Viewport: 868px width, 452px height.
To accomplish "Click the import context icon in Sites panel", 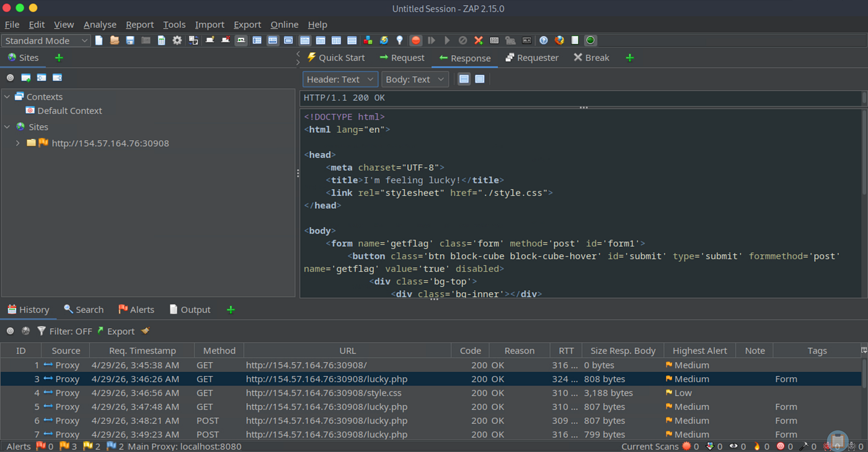I will tap(42, 78).
